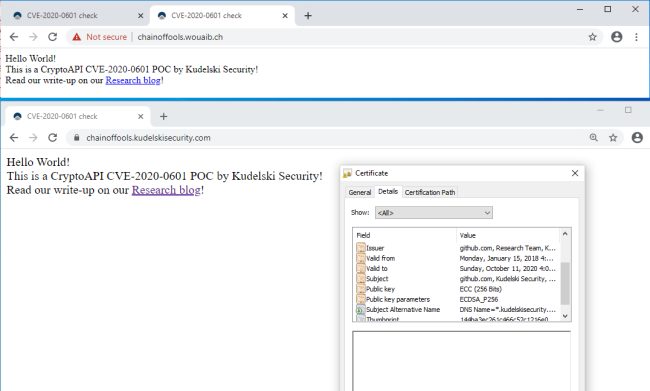
Task: Click the field list scrollbar thumb
Action: pos(565,284)
